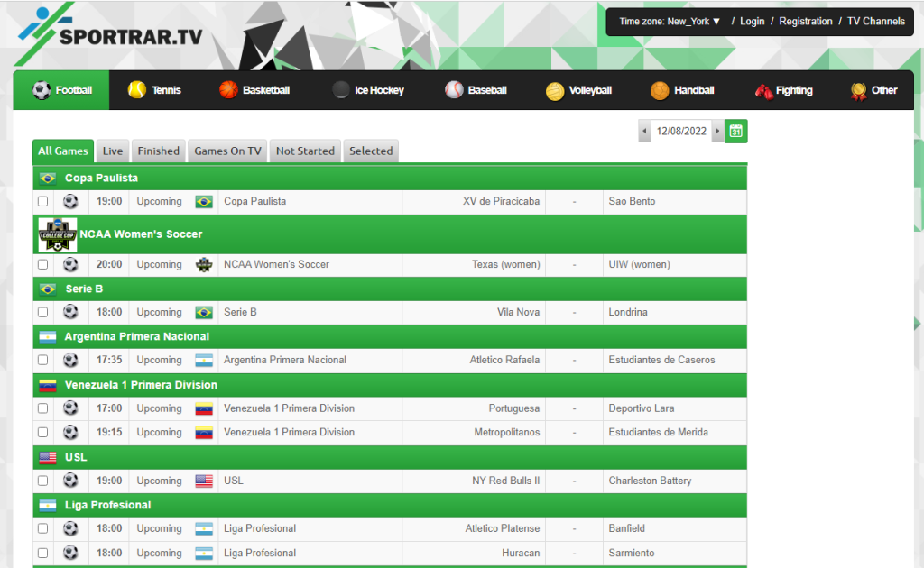Open the Charleston Battery team name

tap(650, 481)
